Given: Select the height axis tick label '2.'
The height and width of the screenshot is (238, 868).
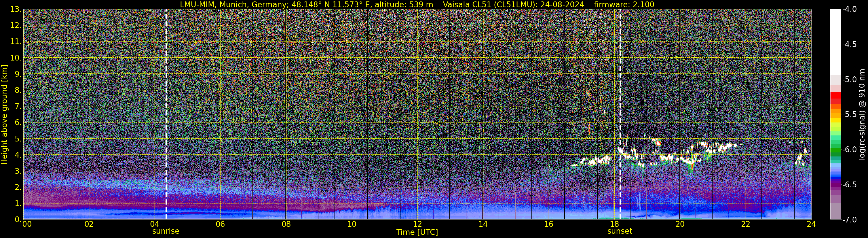Looking at the screenshot, I should pos(18,187).
